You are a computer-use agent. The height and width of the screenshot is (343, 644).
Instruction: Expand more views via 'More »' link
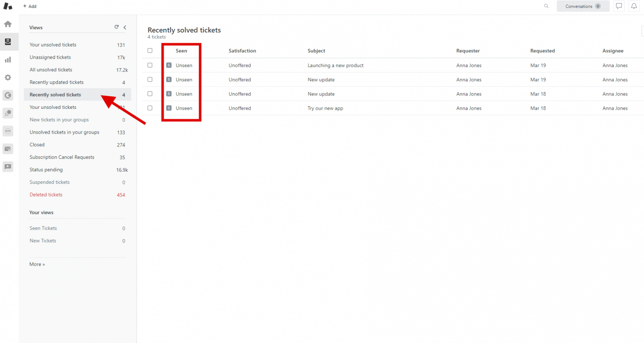pyautogui.click(x=37, y=264)
